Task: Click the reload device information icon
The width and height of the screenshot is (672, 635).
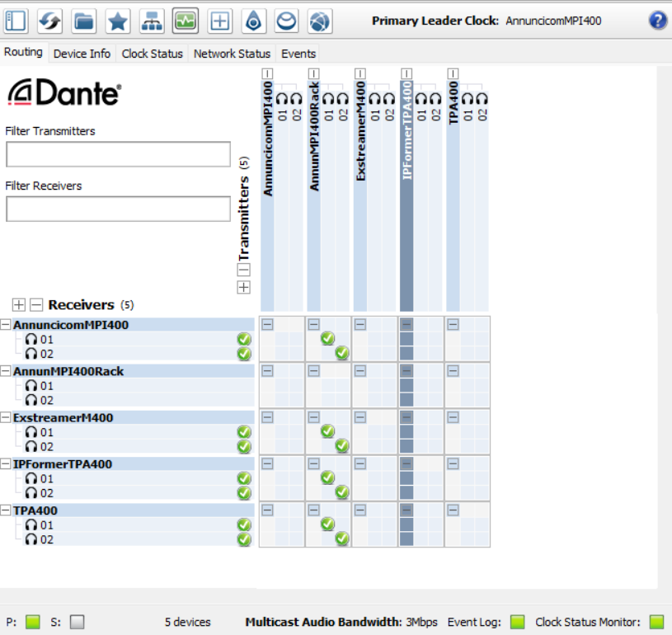Action: point(49,21)
